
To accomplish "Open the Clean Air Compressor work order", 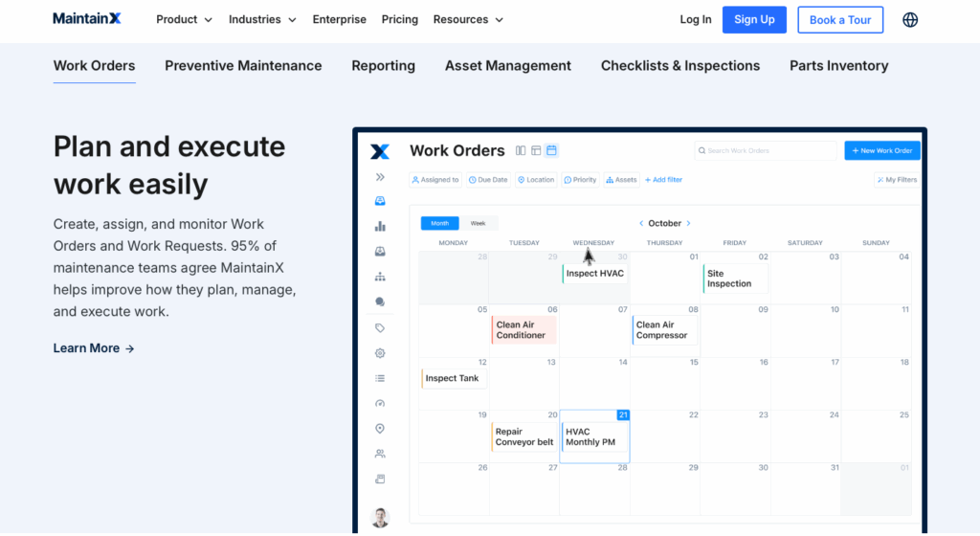I will [x=664, y=330].
